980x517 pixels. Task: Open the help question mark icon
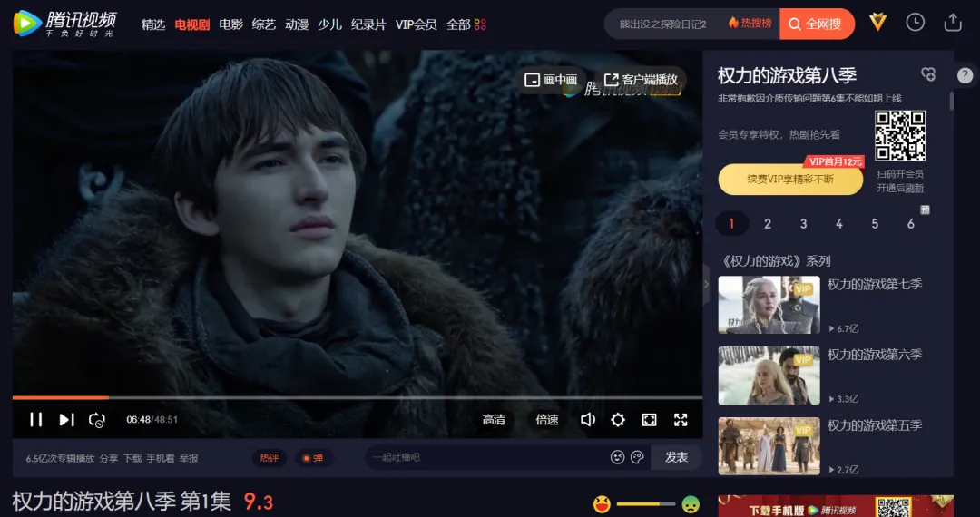click(x=965, y=76)
